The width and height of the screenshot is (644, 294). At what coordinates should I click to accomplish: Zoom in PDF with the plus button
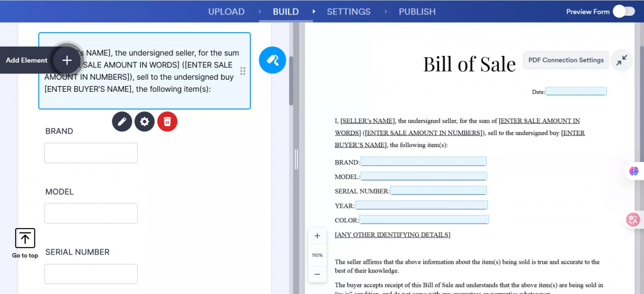[317, 236]
